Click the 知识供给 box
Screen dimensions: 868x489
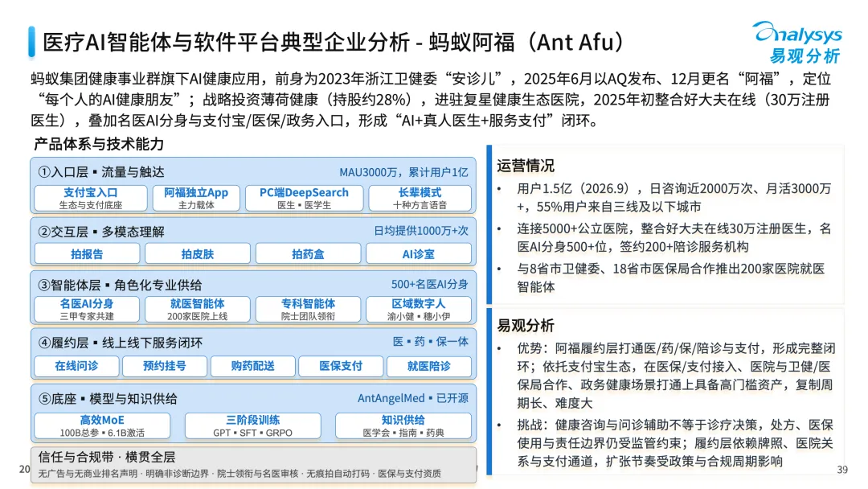403,426
